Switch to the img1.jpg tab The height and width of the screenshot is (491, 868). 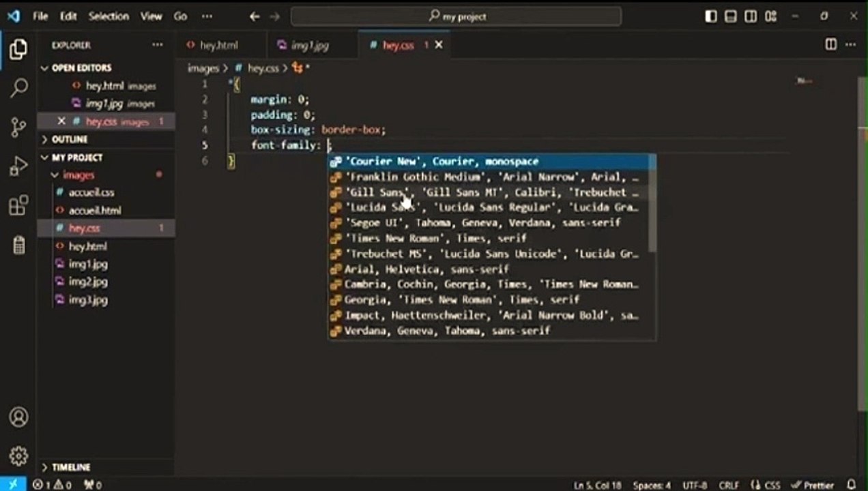[x=310, y=45]
